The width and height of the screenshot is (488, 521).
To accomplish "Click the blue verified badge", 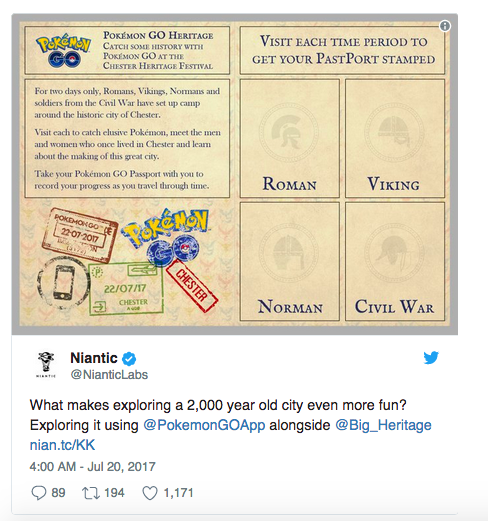I will click(129, 359).
